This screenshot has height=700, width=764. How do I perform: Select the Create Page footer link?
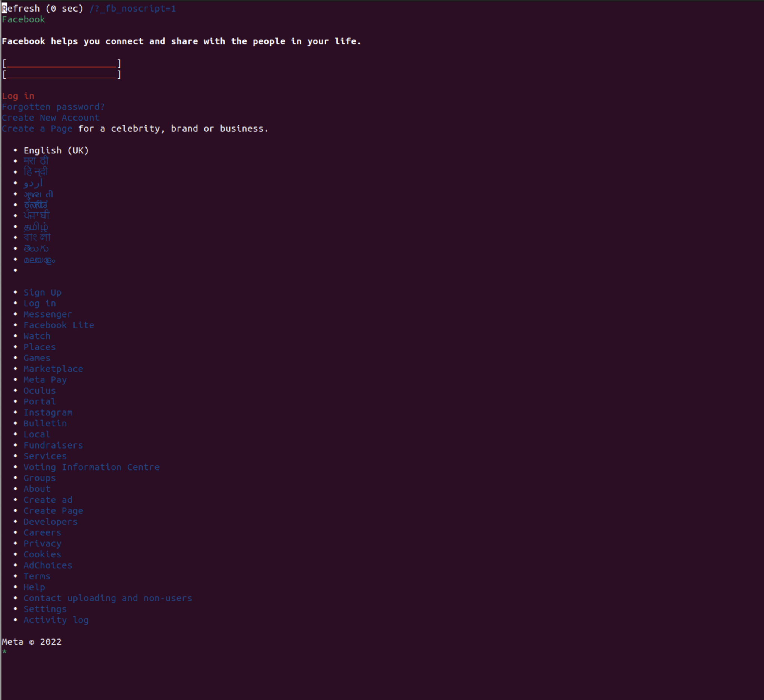click(x=53, y=511)
